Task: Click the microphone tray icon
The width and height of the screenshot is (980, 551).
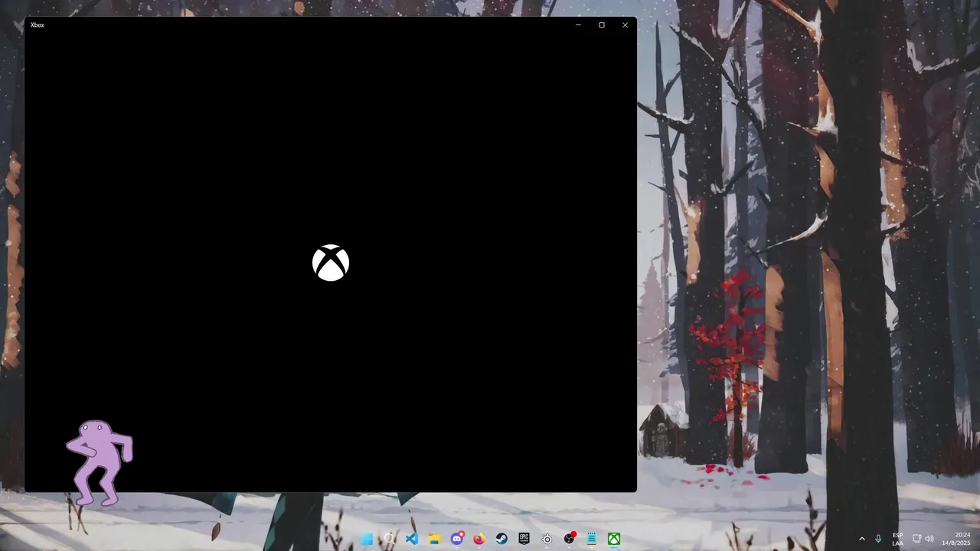Action: click(878, 539)
